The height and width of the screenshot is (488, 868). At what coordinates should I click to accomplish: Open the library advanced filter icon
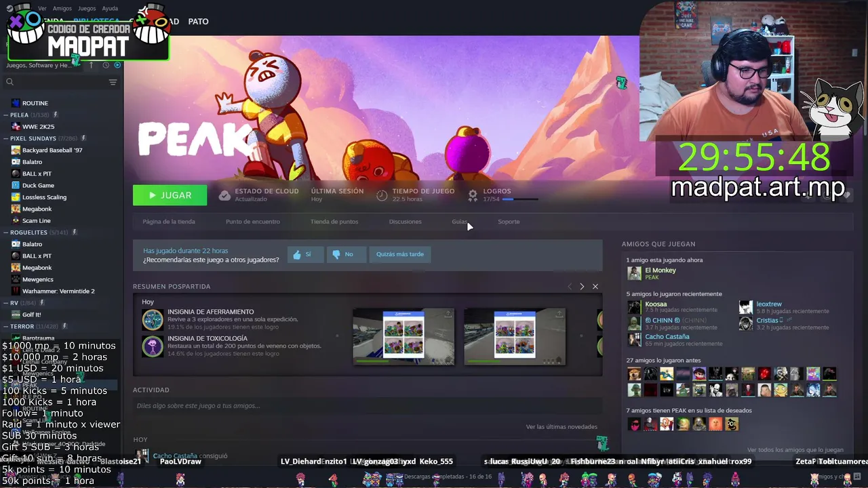[x=113, y=82]
